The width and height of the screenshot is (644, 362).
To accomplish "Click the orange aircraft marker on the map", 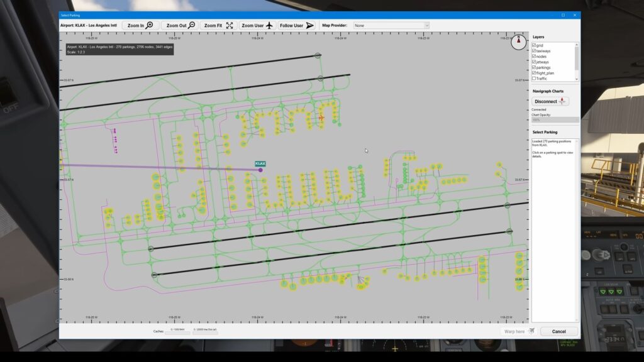I will (321, 118).
